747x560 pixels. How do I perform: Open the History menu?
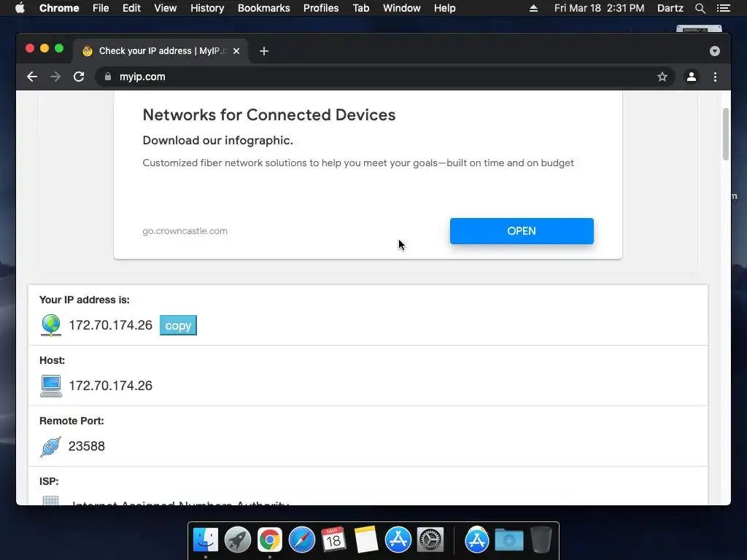[207, 8]
